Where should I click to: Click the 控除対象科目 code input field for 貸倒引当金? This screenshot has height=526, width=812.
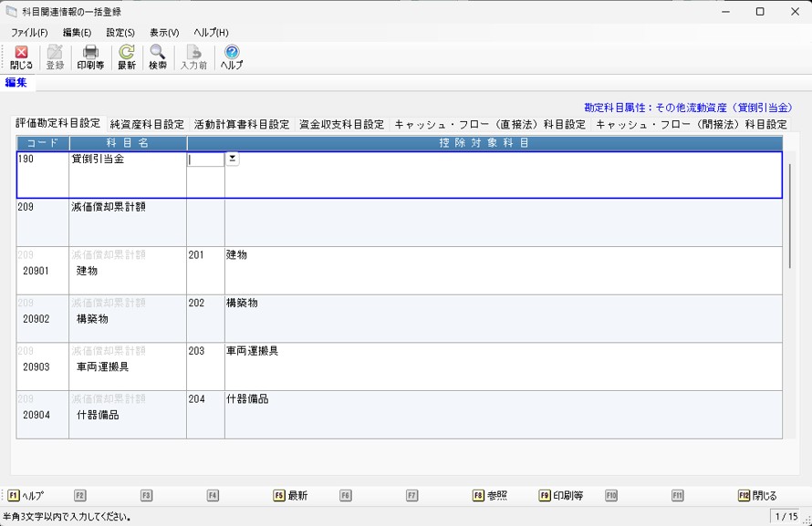click(205, 160)
